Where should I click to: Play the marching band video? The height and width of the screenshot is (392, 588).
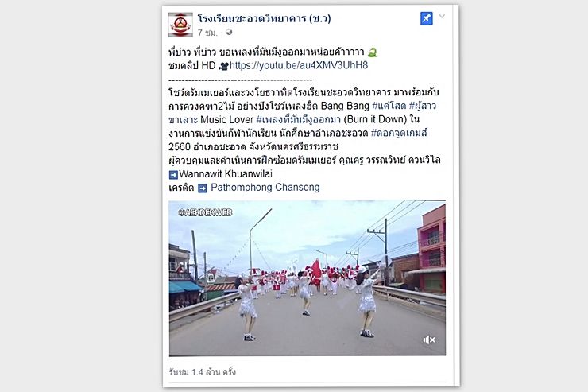click(x=308, y=278)
